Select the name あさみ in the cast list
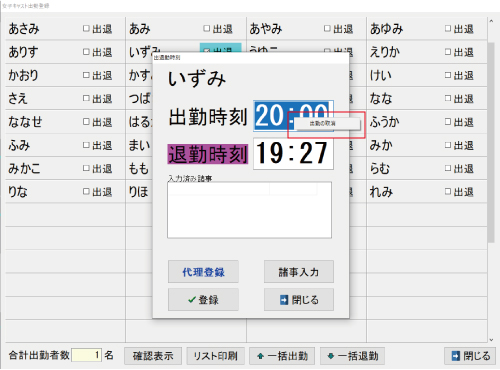500x370 pixels. [24, 29]
